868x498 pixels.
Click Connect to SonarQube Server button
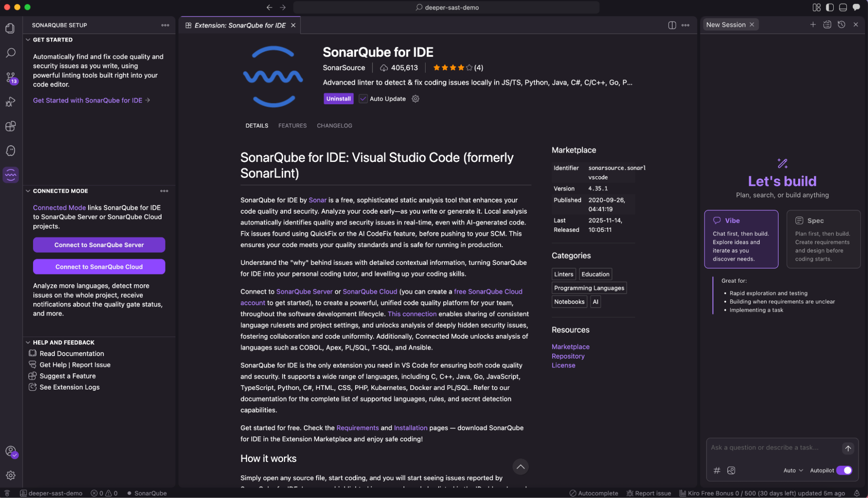(99, 245)
